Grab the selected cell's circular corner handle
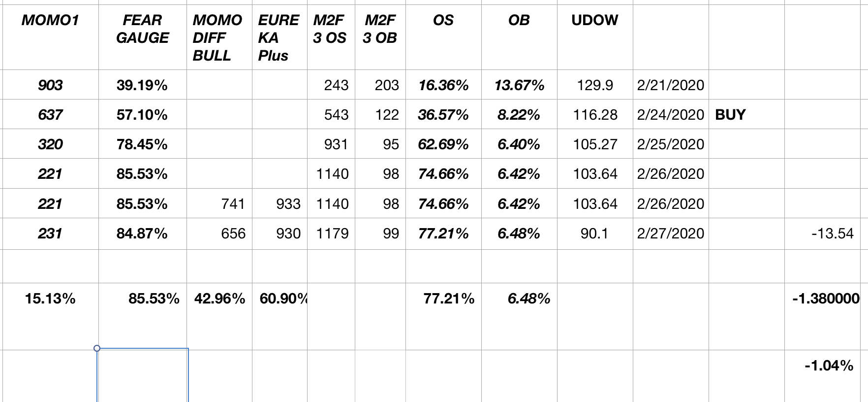Viewport: 868px width, 402px height. [x=97, y=348]
